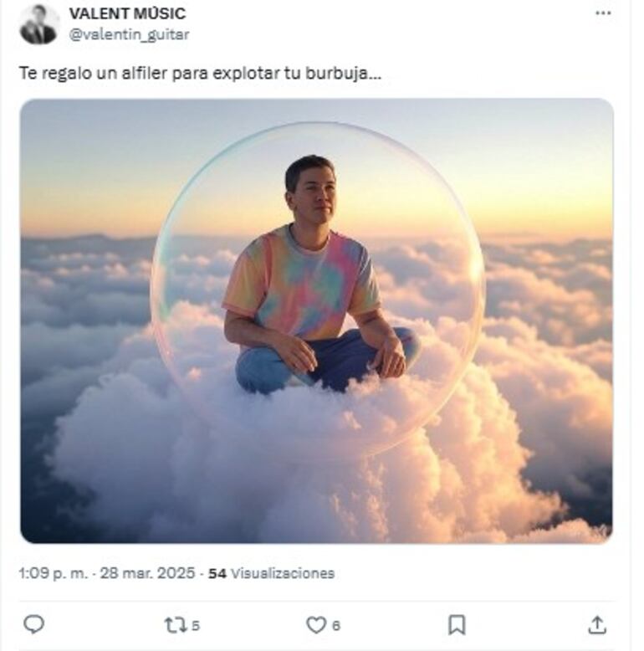Image resolution: width=644 pixels, height=651 pixels.
Task: Reply to the tweet via comment icon
Action: coord(33,624)
